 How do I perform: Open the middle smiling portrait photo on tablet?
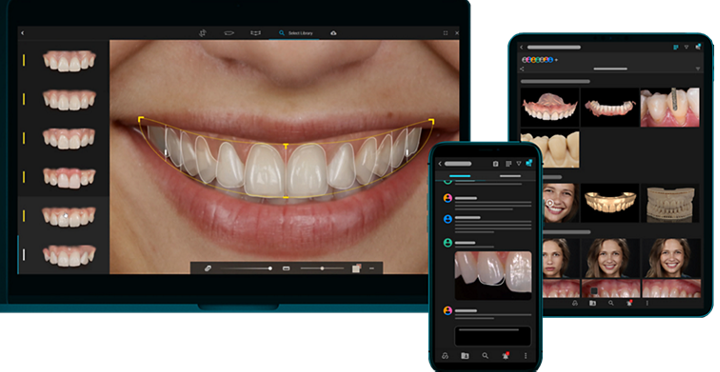coord(611,258)
